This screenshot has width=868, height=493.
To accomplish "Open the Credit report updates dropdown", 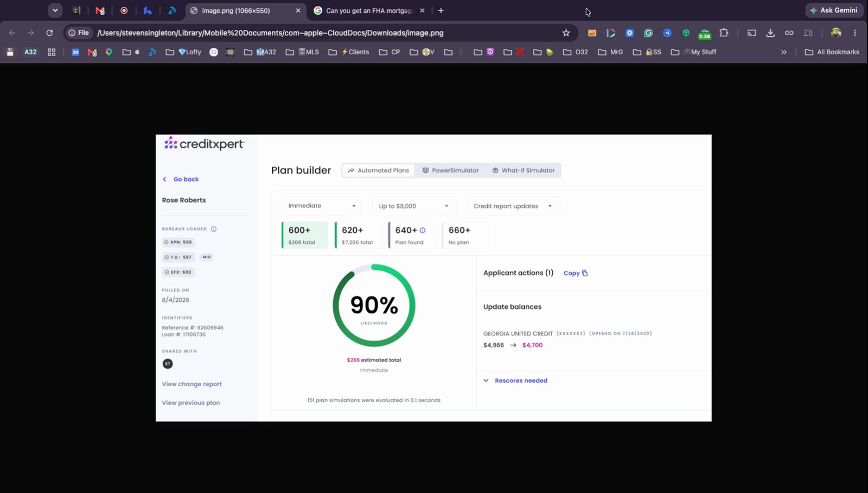I will (513, 206).
